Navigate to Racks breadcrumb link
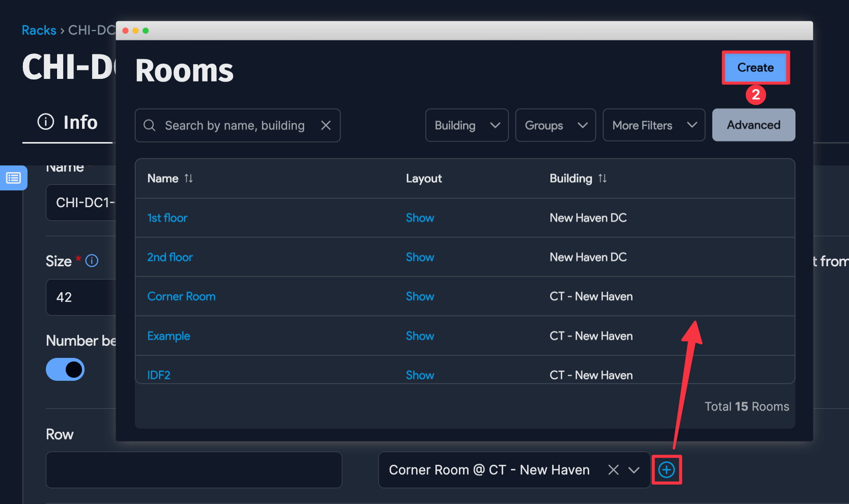Screen dimensions: 849x504 (39, 31)
